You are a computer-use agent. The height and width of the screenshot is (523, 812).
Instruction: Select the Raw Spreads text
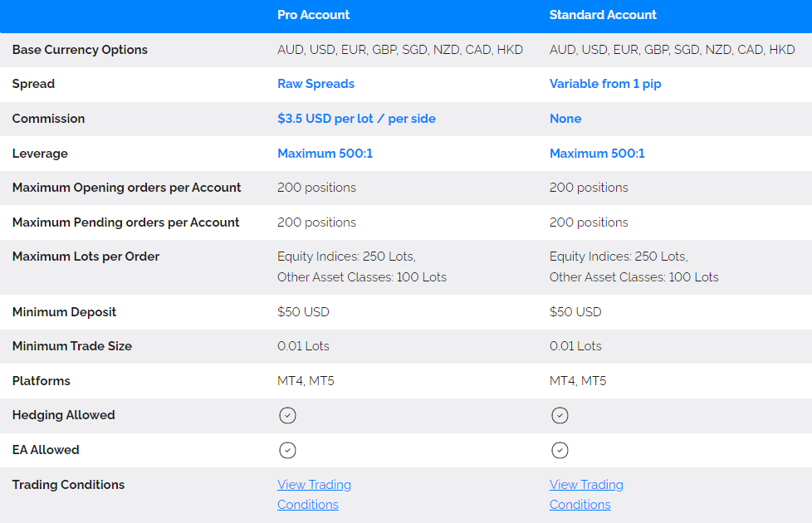pos(316,84)
